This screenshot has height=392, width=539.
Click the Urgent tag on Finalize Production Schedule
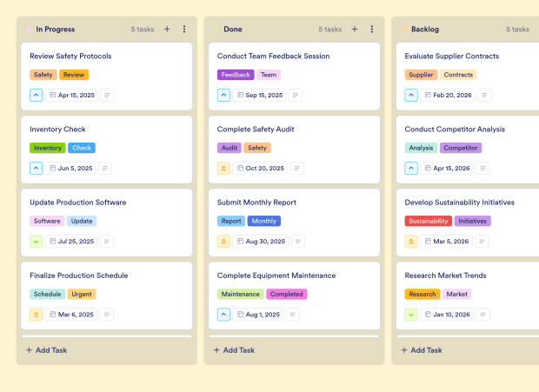(82, 295)
